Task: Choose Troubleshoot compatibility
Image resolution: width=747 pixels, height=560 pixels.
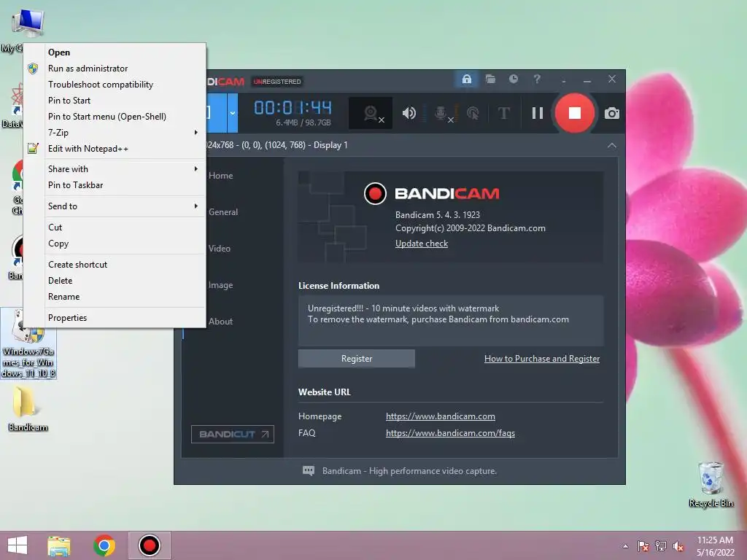Action: click(115, 85)
